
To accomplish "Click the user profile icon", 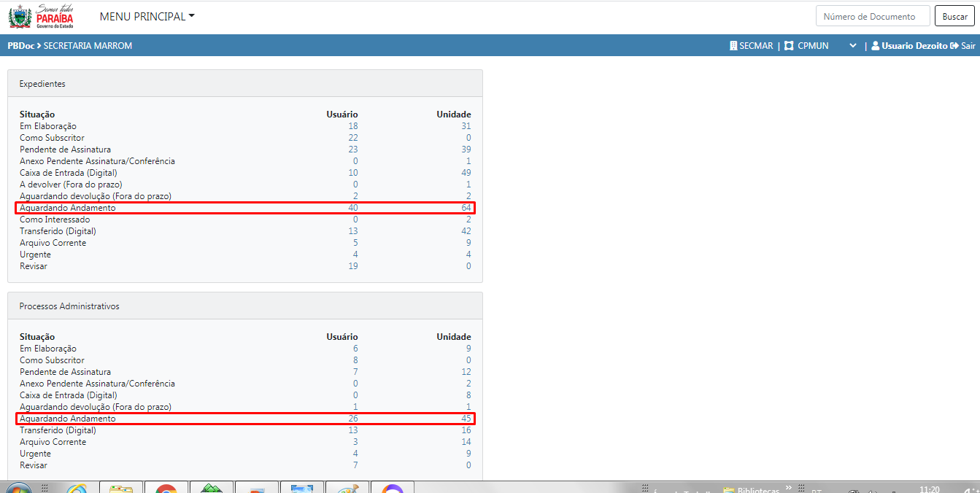I will point(875,46).
